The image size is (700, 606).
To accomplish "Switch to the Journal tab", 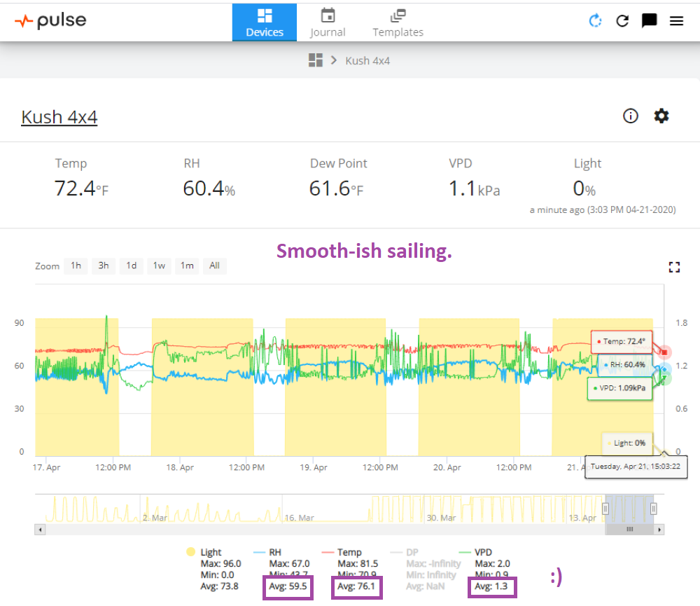I will click(x=328, y=22).
